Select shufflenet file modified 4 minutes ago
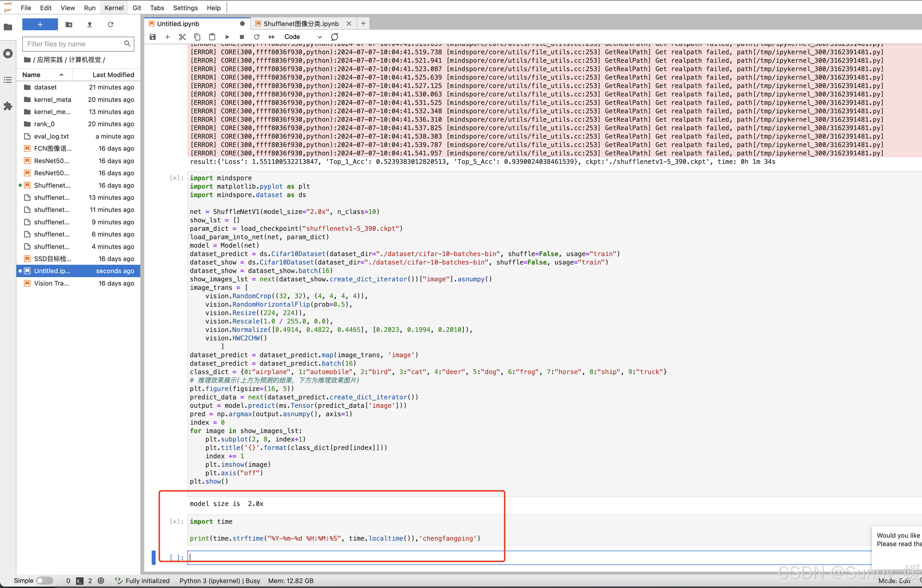 tap(79, 247)
